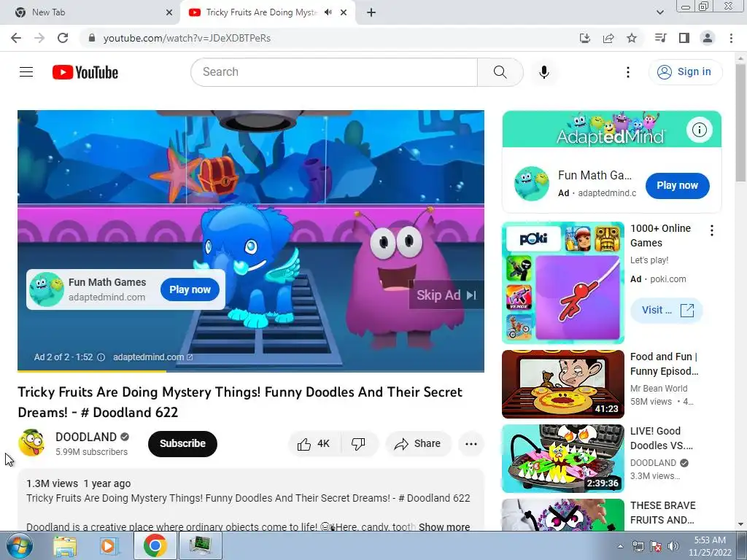Click Play now in sidebar AdaptedMind ad
747x560 pixels.
click(677, 186)
